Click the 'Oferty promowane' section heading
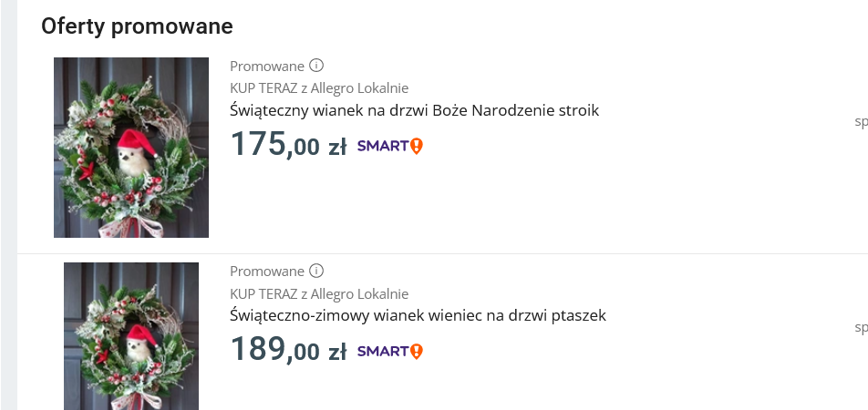Image resolution: width=868 pixels, height=410 pixels. (137, 26)
